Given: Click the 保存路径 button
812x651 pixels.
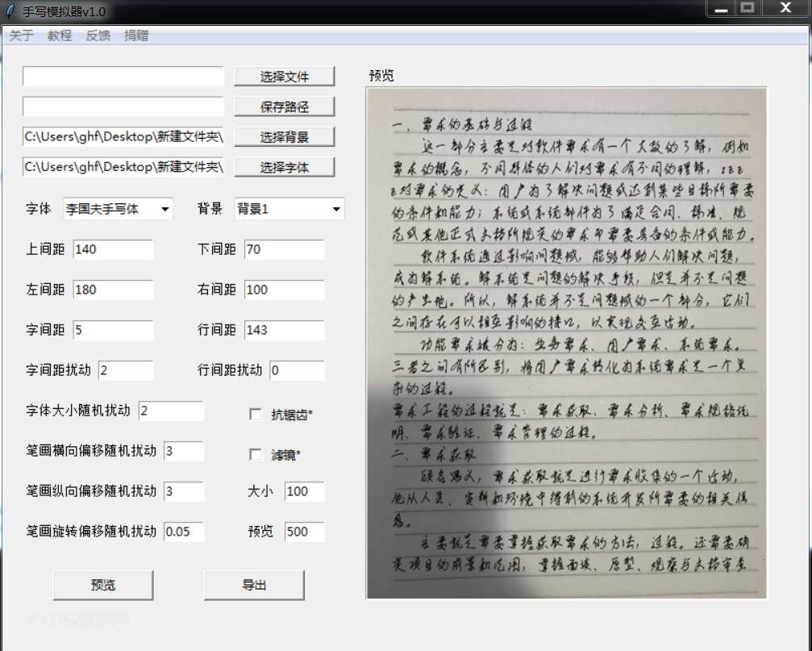Looking at the screenshot, I should coord(284,106).
